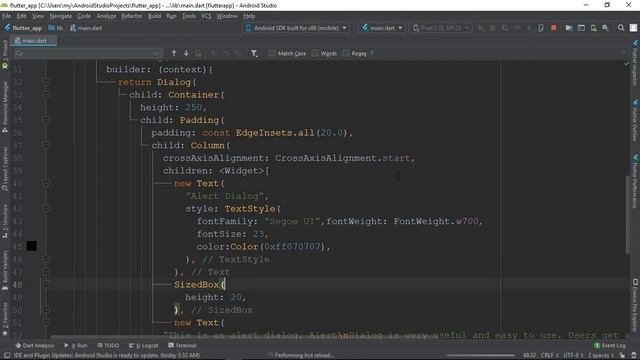Click lib folder breadcrumb

point(56,28)
